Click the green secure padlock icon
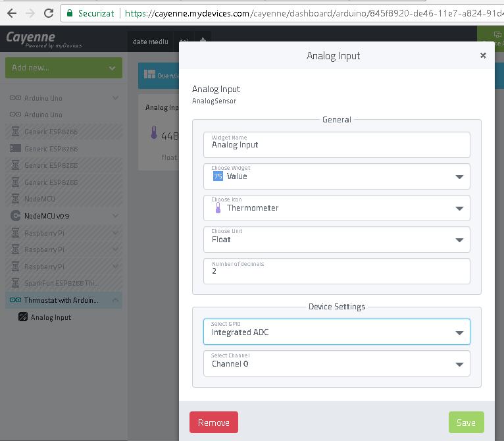Viewport: 504px width, 441px height. click(70, 13)
